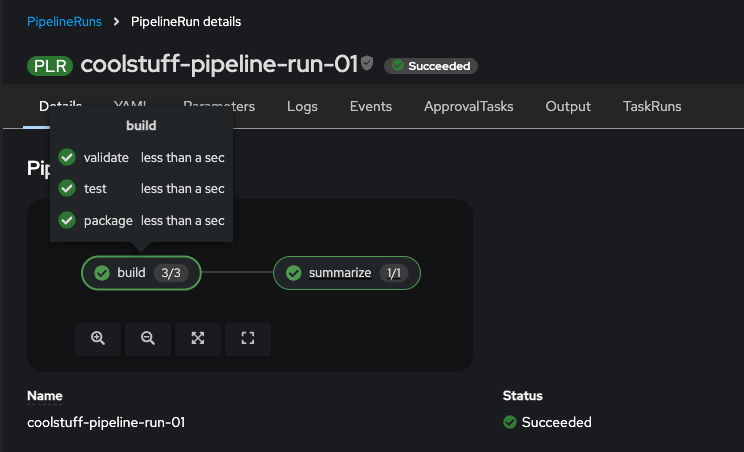Click the Succeeded badge next to title
This screenshot has width=744, height=452.
[x=432, y=66]
